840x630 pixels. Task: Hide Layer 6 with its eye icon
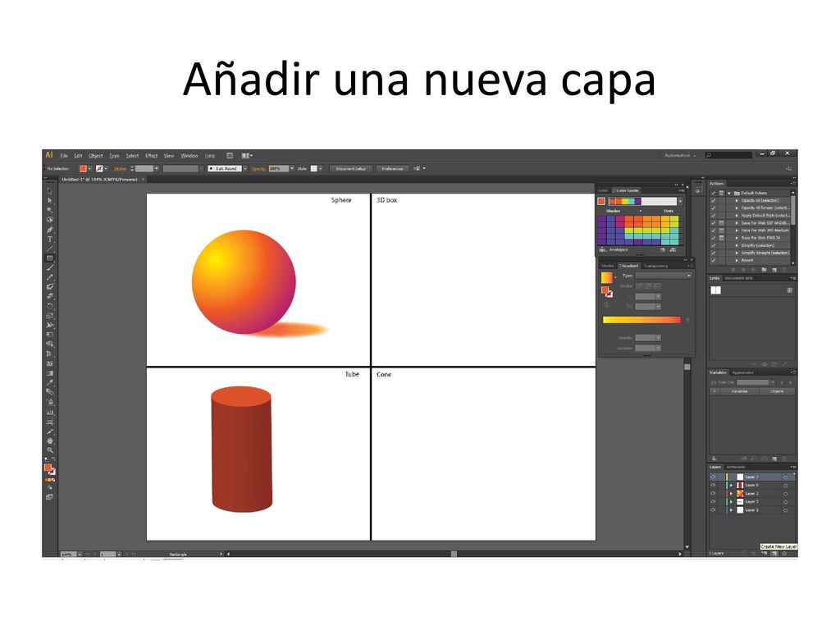pyautogui.click(x=713, y=486)
